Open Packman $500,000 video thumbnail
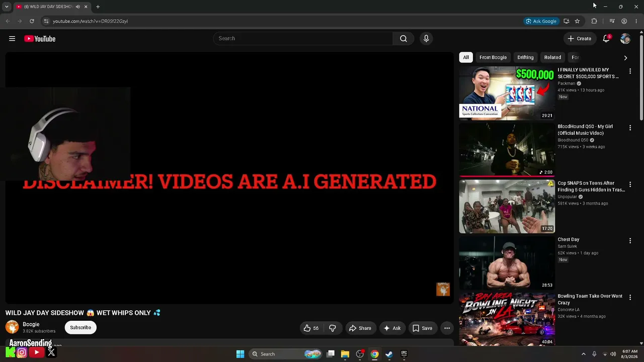644x362 pixels. (507, 93)
